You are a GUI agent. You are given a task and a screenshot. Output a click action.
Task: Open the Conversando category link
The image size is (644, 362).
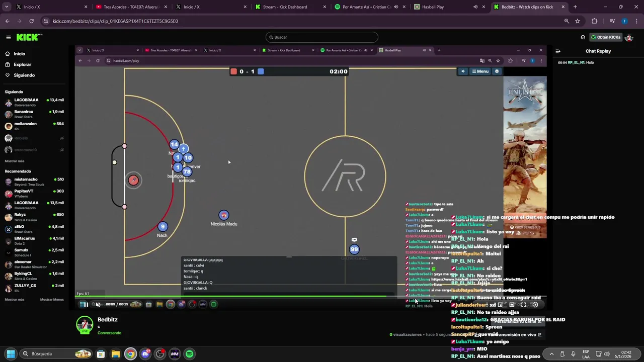tap(109, 333)
